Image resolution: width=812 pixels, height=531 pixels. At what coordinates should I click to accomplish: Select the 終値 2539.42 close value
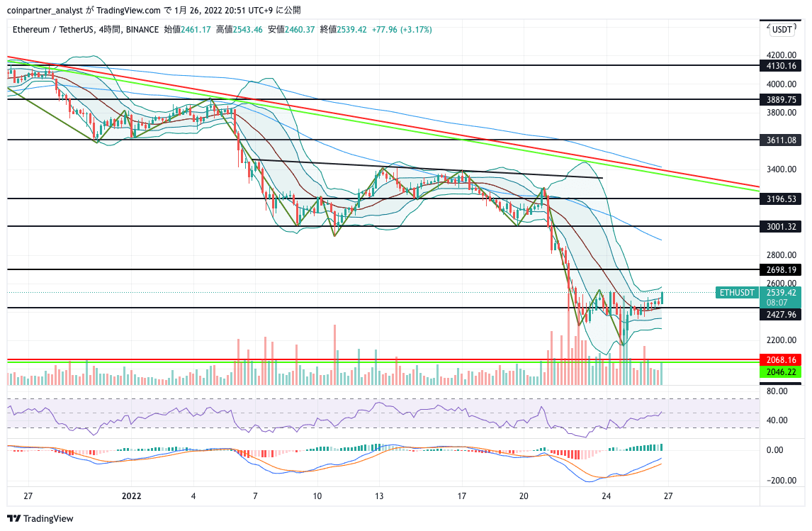tap(343, 30)
